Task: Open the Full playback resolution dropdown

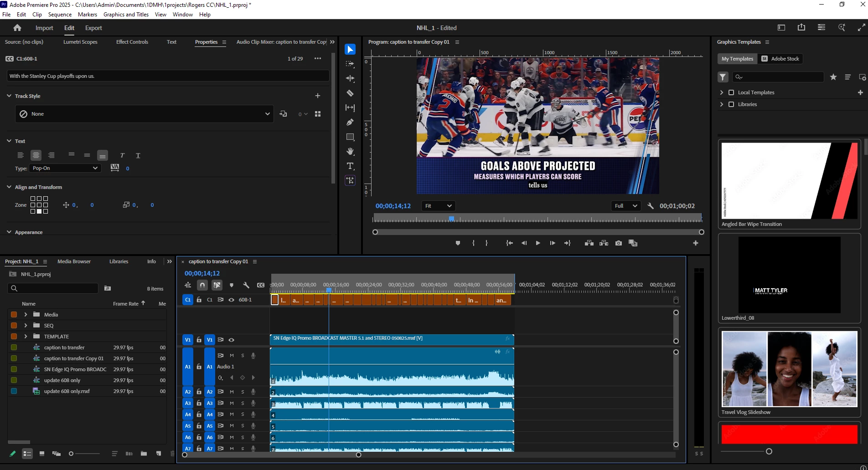Action: point(625,206)
